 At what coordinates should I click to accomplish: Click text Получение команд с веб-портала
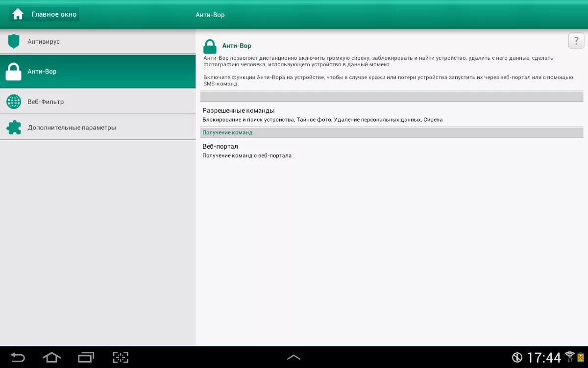click(x=247, y=156)
